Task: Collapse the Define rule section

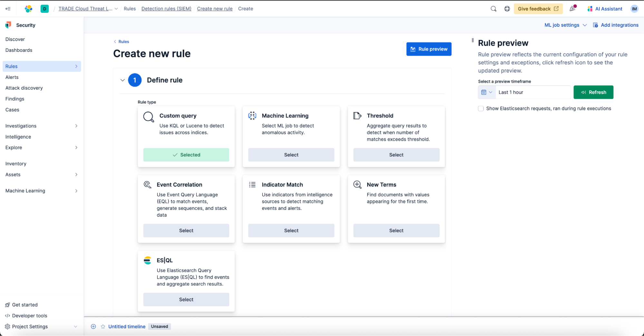Action: click(122, 80)
